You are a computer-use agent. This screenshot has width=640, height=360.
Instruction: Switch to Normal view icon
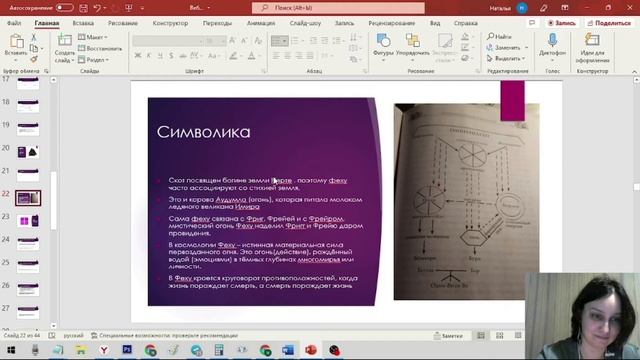tap(481, 336)
